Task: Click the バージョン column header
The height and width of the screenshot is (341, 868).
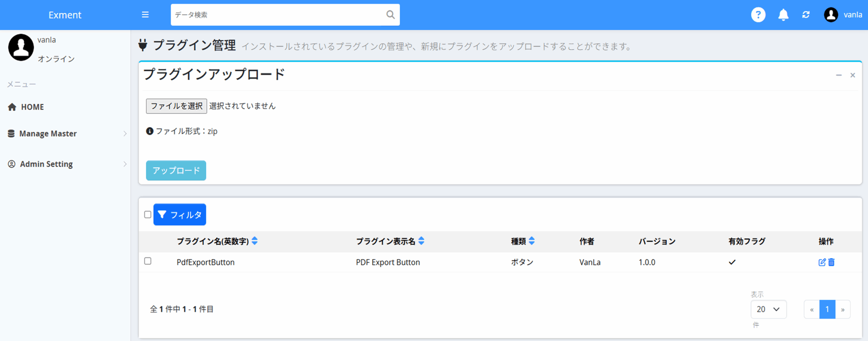Action: click(x=657, y=241)
